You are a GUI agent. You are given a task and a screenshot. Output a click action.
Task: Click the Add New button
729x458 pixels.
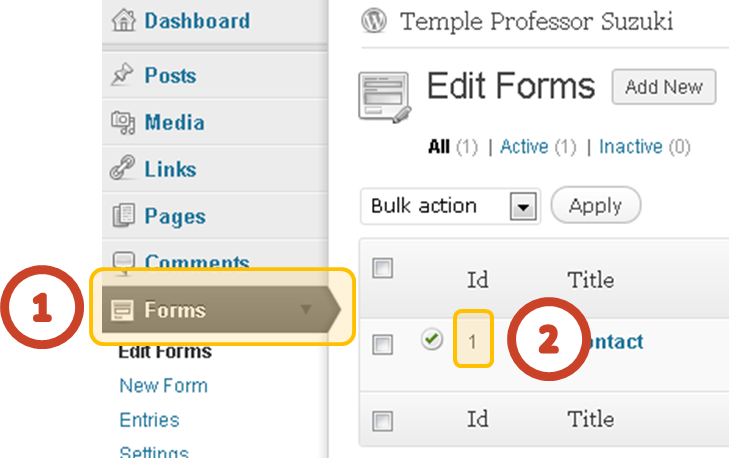coord(664,87)
